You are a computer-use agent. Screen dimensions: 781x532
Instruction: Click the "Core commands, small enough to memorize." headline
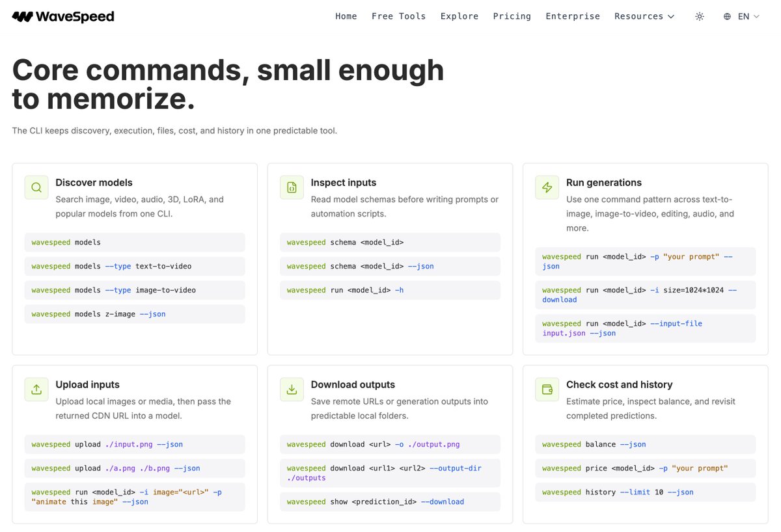click(228, 84)
